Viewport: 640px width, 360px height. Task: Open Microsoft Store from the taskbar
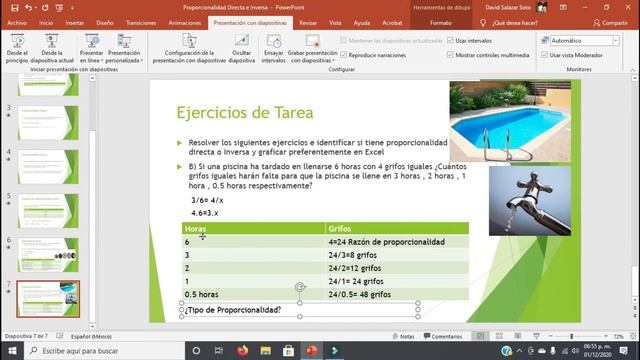(x=289, y=351)
